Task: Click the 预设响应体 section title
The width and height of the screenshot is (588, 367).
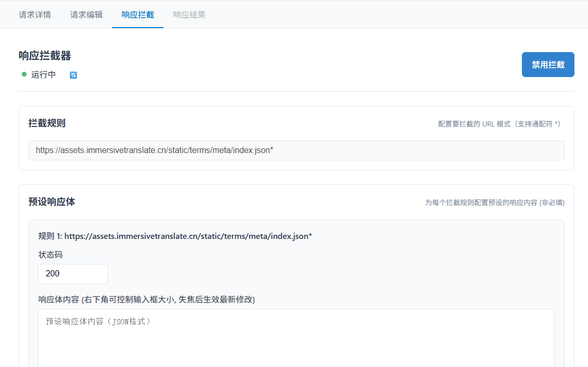Action: 52,201
